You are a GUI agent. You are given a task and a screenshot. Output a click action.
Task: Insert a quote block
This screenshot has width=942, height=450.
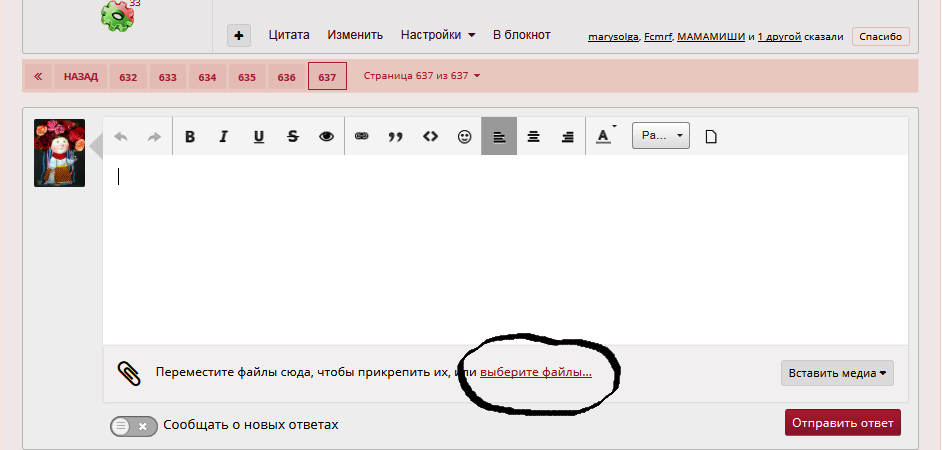click(x=395, y=137)
